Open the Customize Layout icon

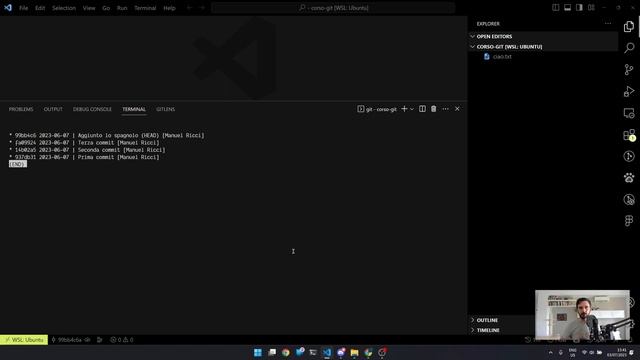click(x=591, y=8)
